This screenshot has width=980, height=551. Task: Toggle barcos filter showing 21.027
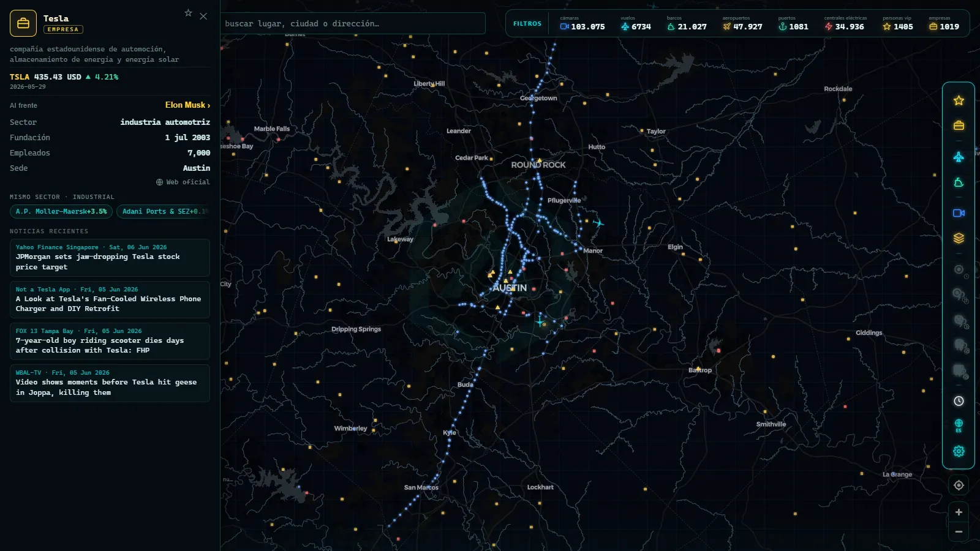[x=687, y=23]
